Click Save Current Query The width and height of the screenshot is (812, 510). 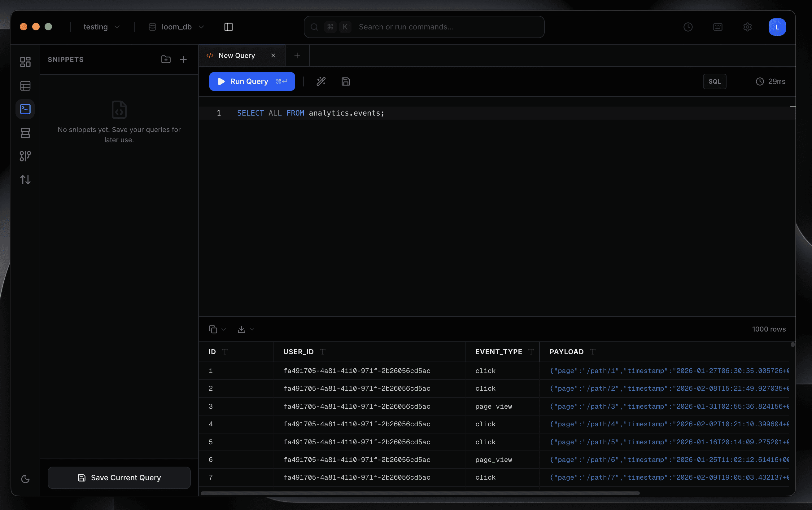tap(119, 477)
